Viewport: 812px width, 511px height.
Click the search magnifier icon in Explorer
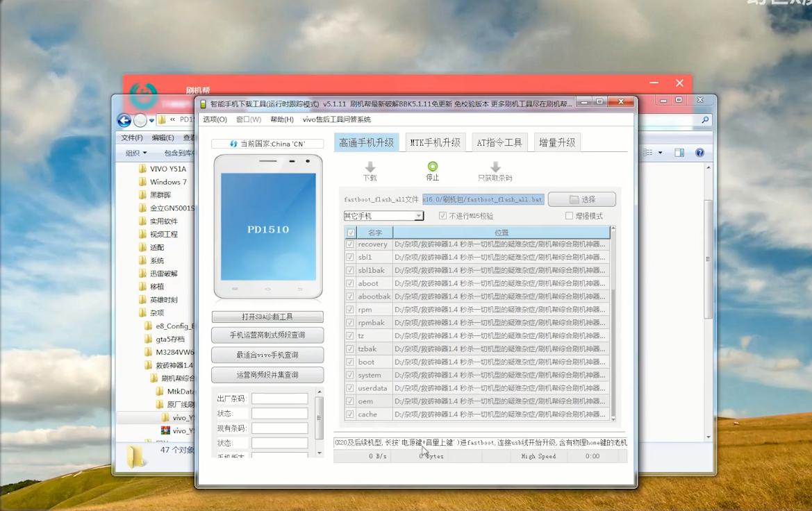705,120
